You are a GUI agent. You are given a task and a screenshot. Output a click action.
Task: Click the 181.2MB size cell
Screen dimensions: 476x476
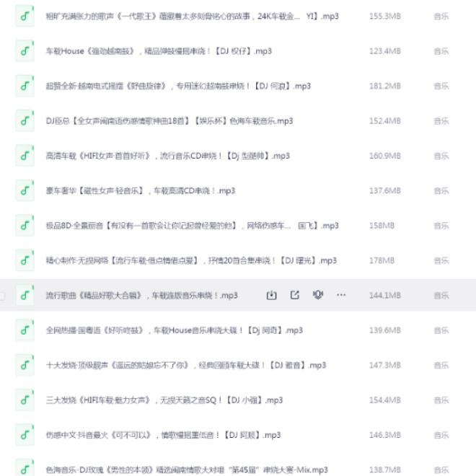click(384, 86)
